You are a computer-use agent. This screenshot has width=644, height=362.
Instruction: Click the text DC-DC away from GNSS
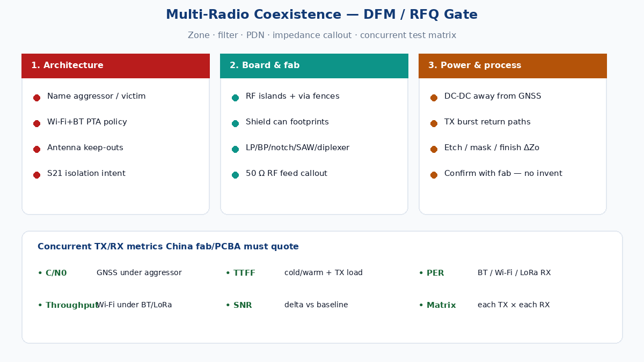[493, 97]
